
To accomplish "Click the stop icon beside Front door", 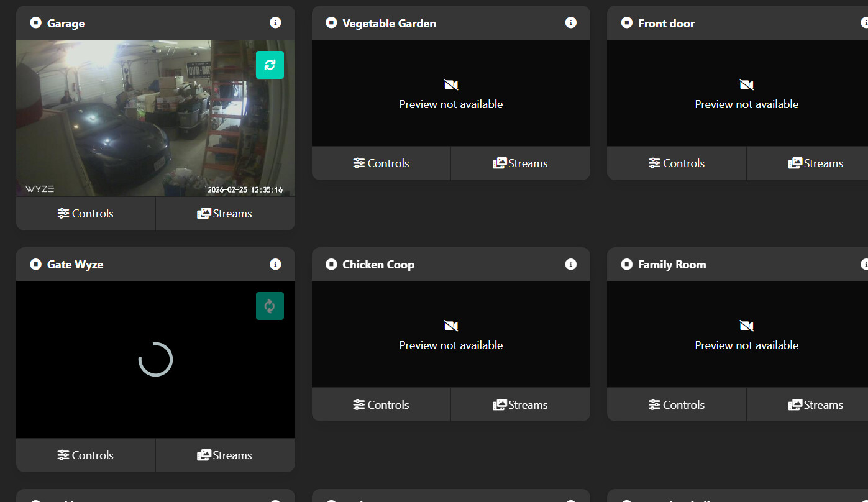I will 627,23.
